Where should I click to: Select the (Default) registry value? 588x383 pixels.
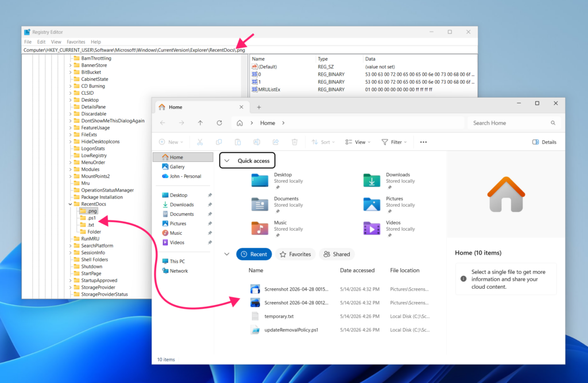268,67
